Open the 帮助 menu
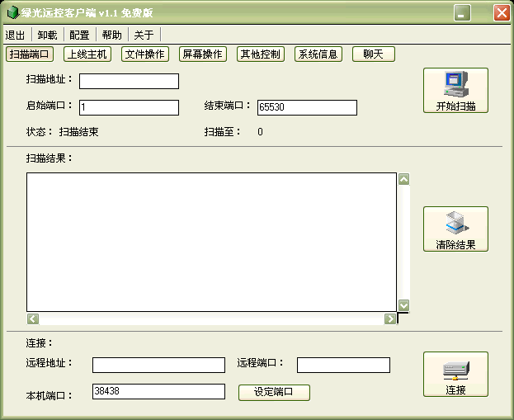Screen dimensions: 514x420 point(111,35)
